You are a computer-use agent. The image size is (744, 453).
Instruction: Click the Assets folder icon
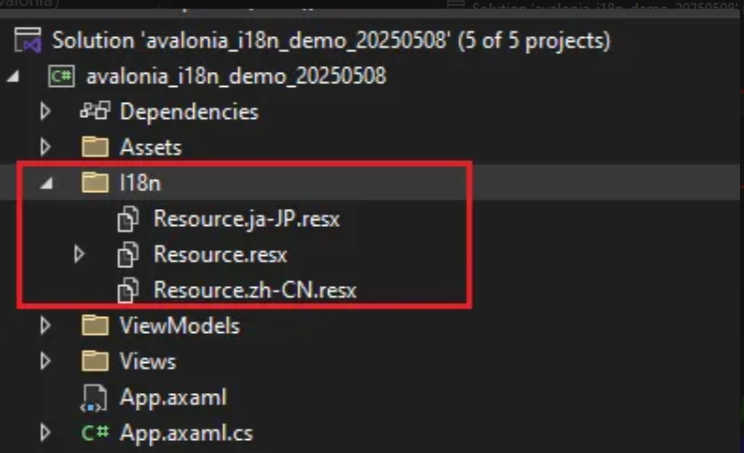pos(95,147)
